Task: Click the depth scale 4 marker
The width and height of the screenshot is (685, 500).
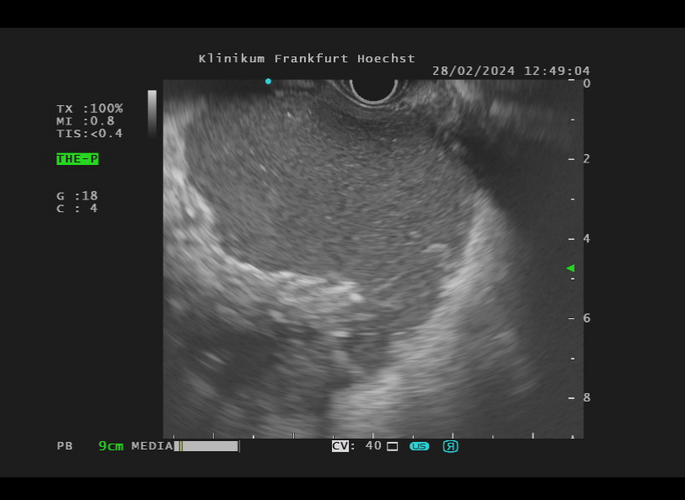Action: (587, 239)
